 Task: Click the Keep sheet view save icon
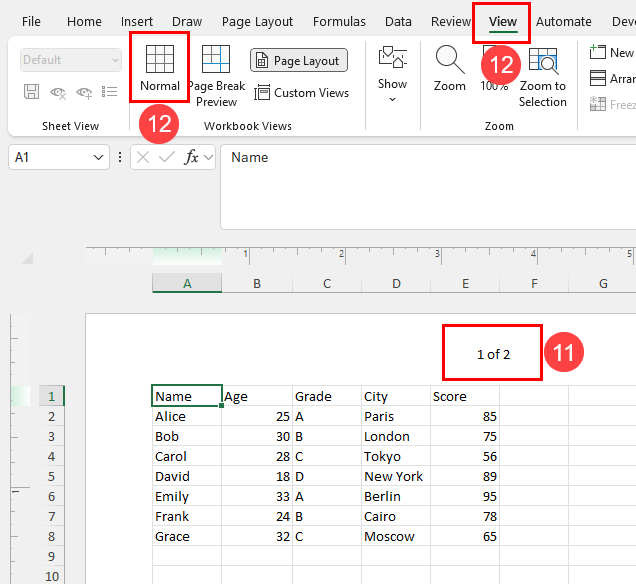(x=31, y=92)
